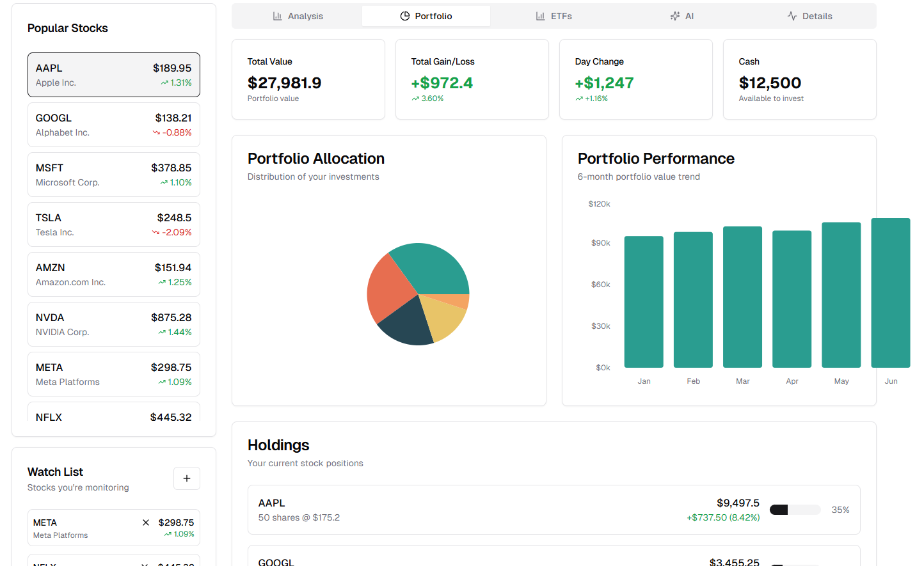The height and width of the screenshot is (566, 924).
Task: Click AMZN uptrend arrow icon
Action: [162, 283]
